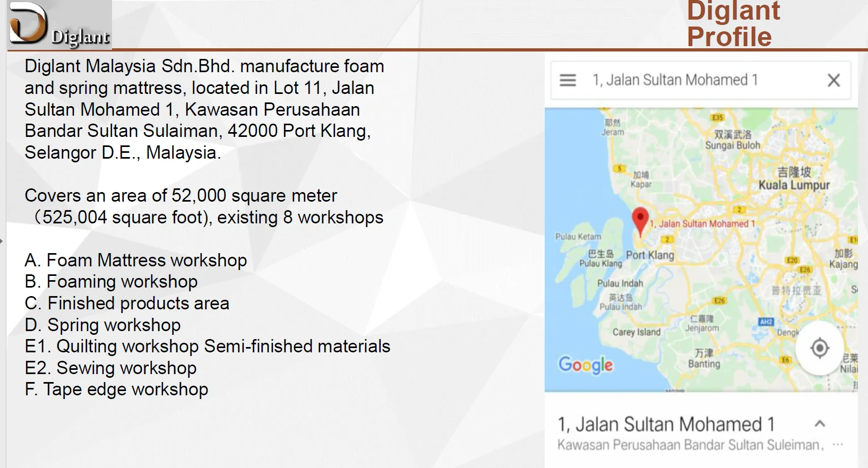
Task: Click the red pin label 'Jalan Sultan Mohamed 1'
Action: pyautogui.click(x=702, y=224)
